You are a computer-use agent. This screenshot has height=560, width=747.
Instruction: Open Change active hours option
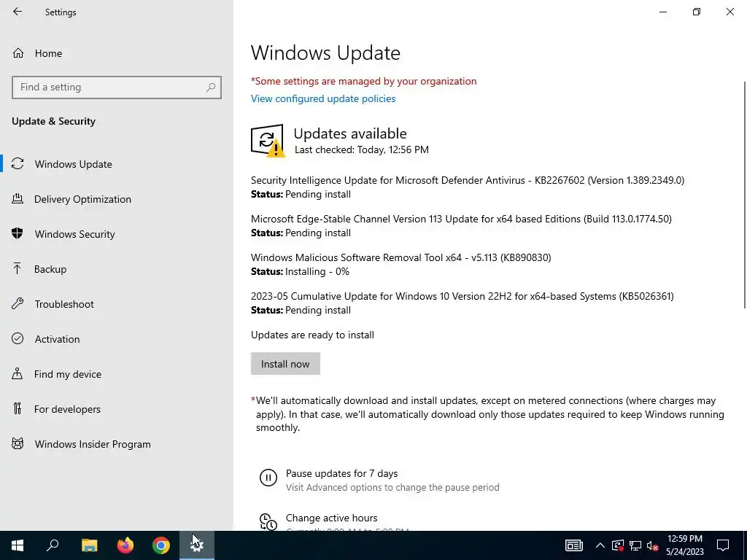(332, 518)
